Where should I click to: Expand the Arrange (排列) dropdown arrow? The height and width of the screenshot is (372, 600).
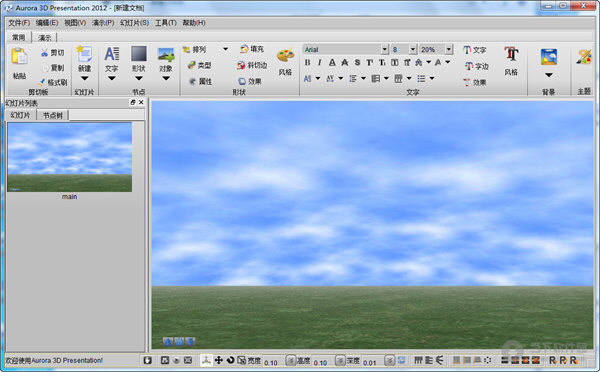[x=225, y=49]
